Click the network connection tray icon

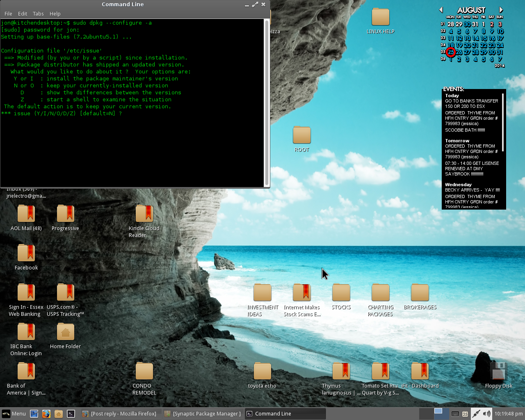pos(476,414)
